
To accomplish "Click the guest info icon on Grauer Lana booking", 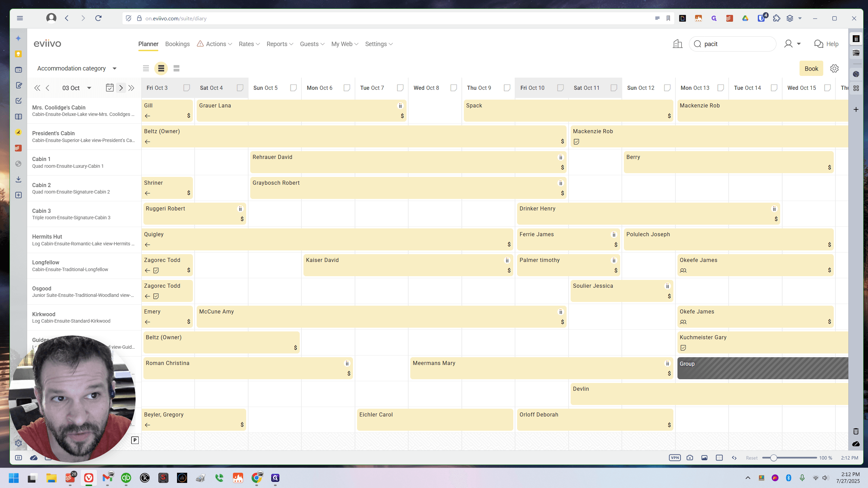I will point(400,106).
